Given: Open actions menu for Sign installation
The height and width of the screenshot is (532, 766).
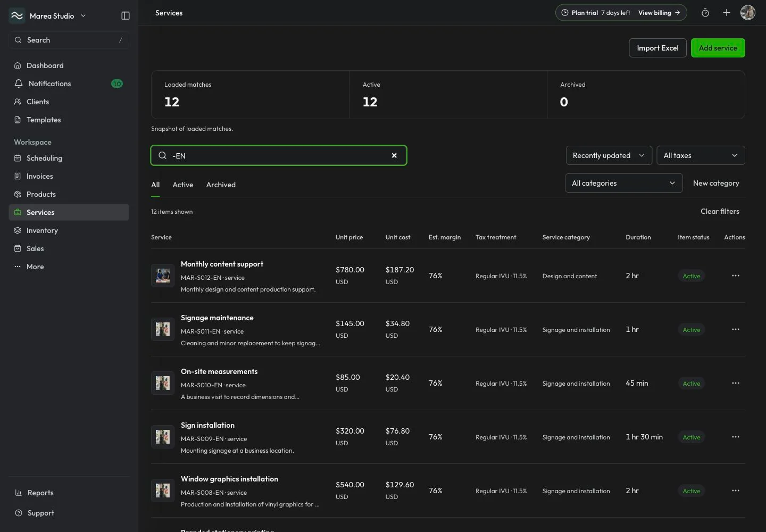Looking at the screenshot, I should tap(736, 437).
